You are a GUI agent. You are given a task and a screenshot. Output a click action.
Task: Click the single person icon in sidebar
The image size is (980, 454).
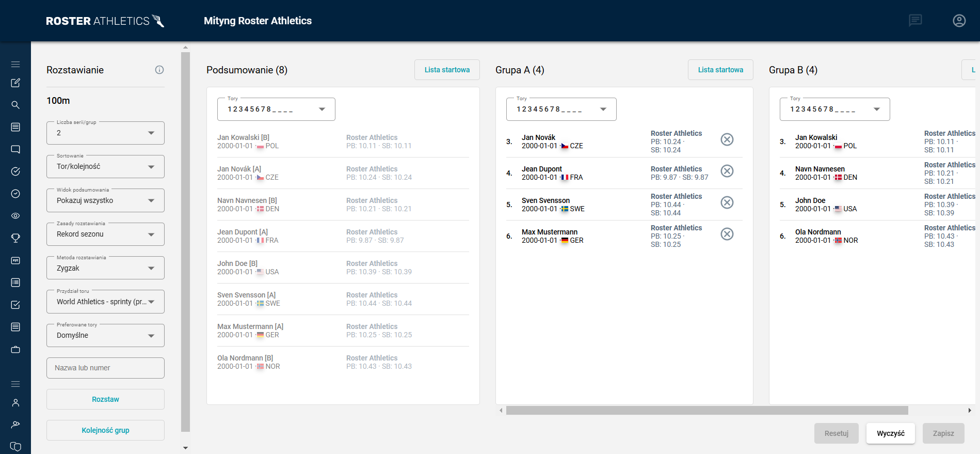tap(15, 403)
